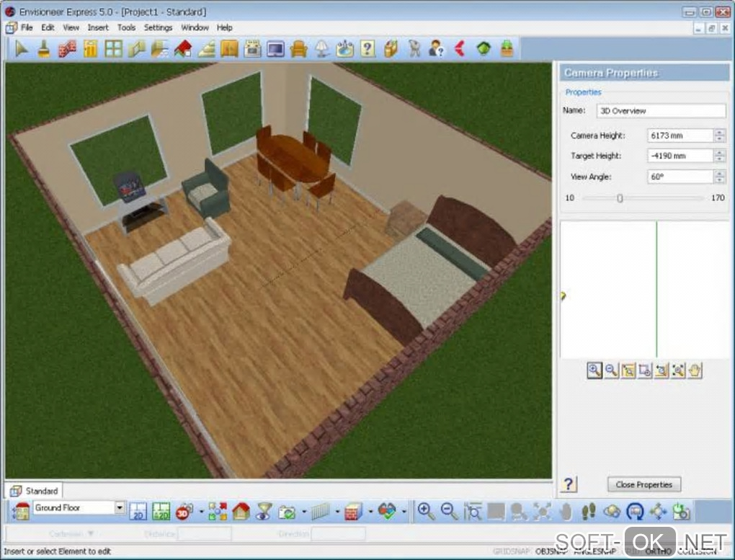Choose the Lighting lamp icon

(321, 48)
